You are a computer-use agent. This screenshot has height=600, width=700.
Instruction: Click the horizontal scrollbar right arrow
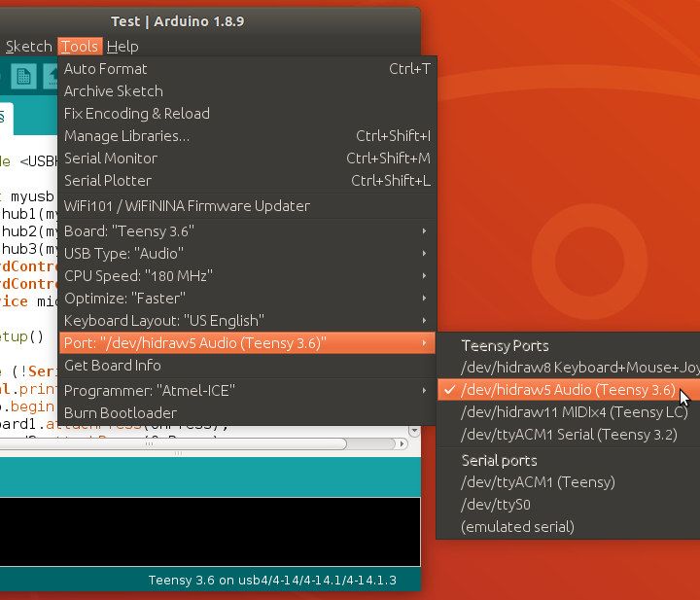402,443
